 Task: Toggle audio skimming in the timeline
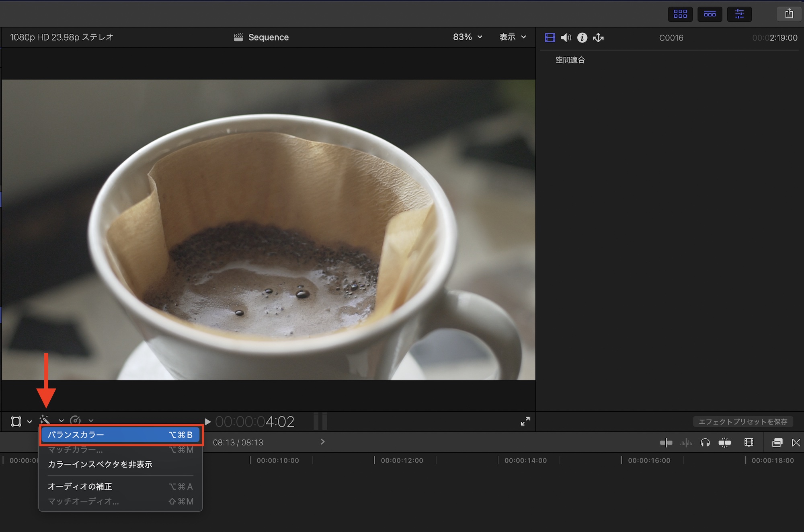[x=686, y=442]
